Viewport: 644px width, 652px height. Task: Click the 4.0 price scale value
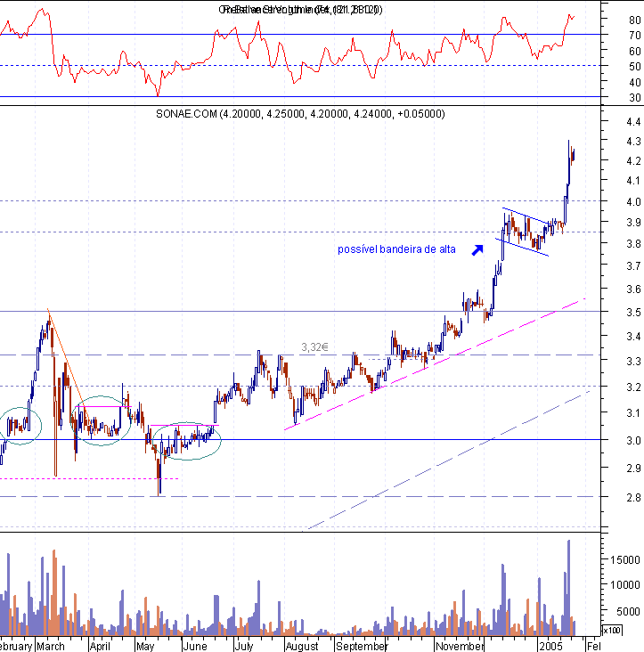coord(633,201)
